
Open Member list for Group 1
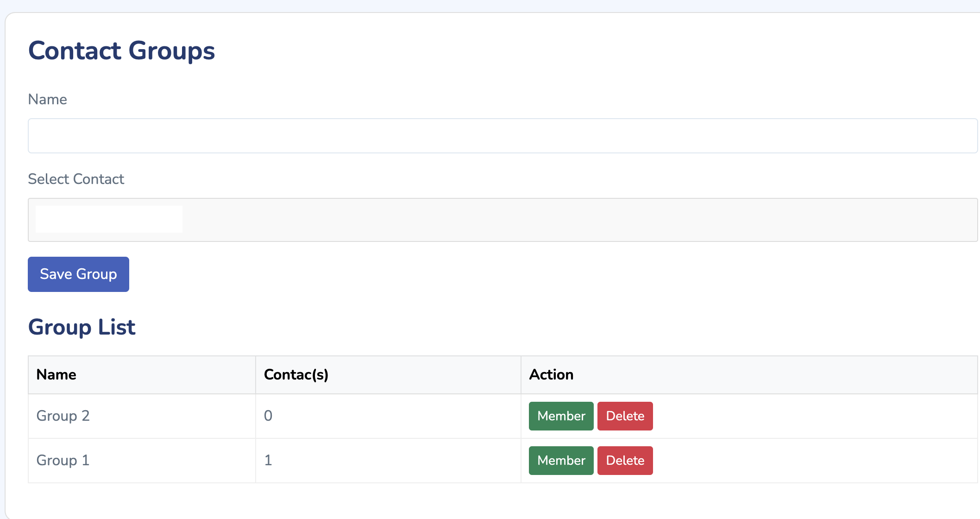point(561,461)
